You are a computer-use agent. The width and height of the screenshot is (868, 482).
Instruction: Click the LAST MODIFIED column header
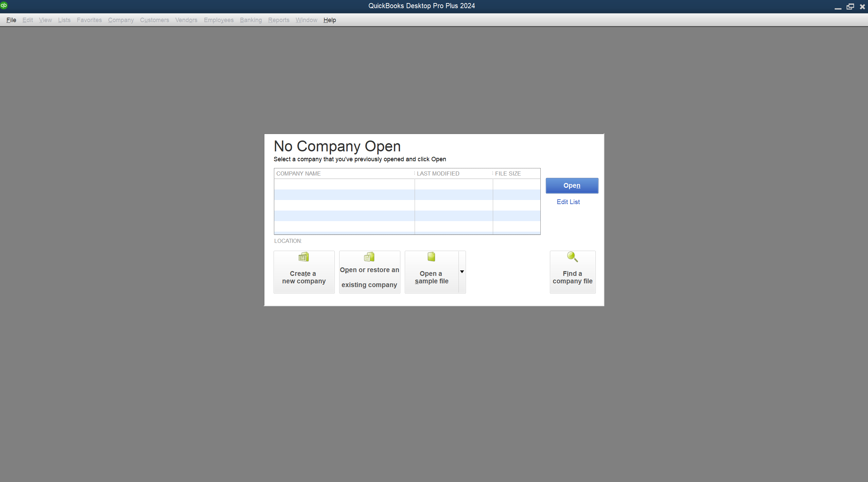click(454, 173)
